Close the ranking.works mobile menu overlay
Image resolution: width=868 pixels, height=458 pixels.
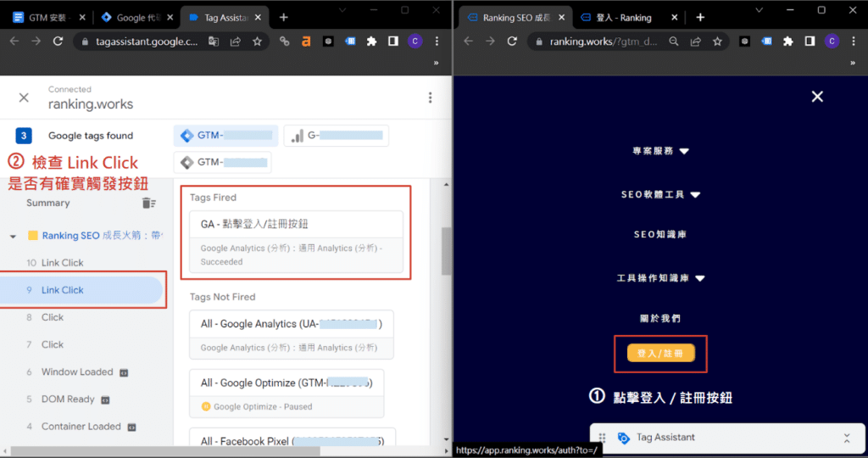(x=817, y=97)
